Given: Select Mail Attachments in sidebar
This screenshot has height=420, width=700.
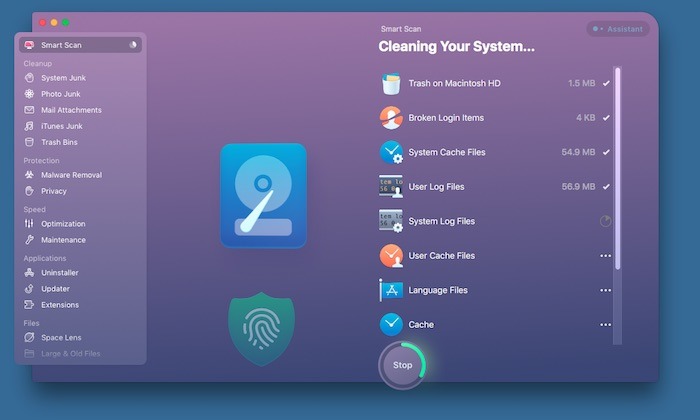Looking at the screenshot, I should 71,110.
